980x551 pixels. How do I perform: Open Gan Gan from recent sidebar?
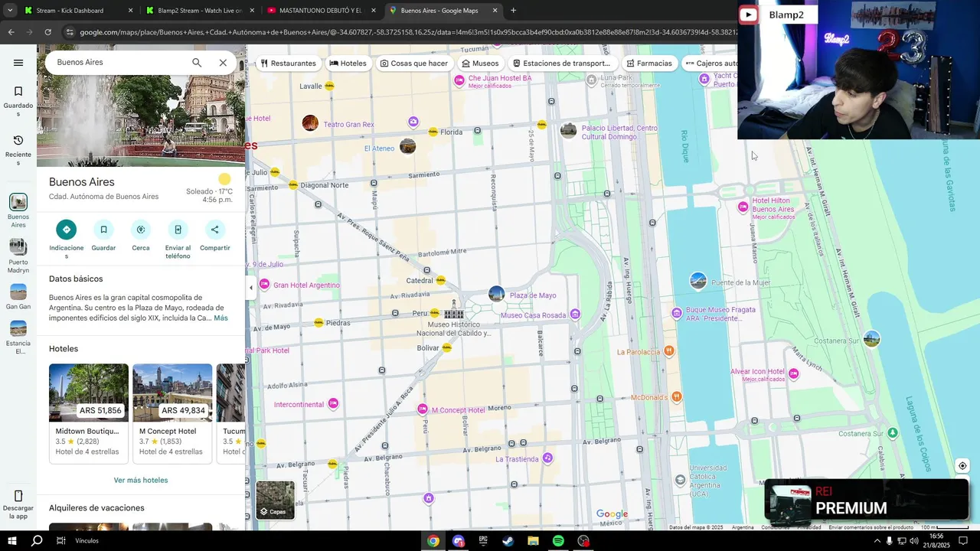(18, 297)
